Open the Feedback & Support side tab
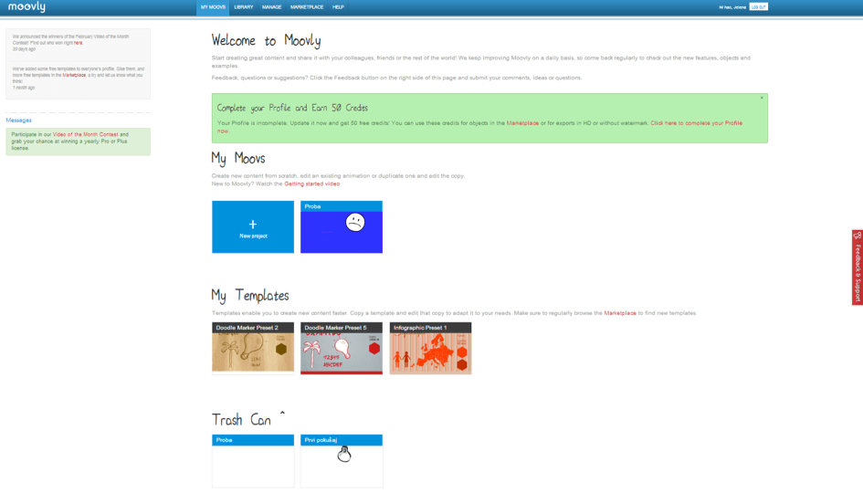863x504 pixels. pyautogui.click(x=857, y=267)
